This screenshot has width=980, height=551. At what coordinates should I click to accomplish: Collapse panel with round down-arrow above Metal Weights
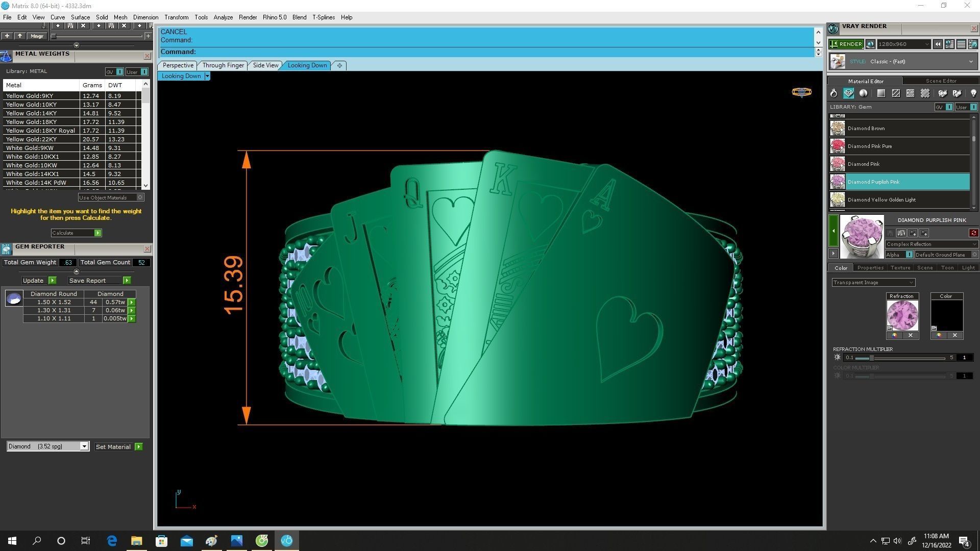tap(77, 45)
